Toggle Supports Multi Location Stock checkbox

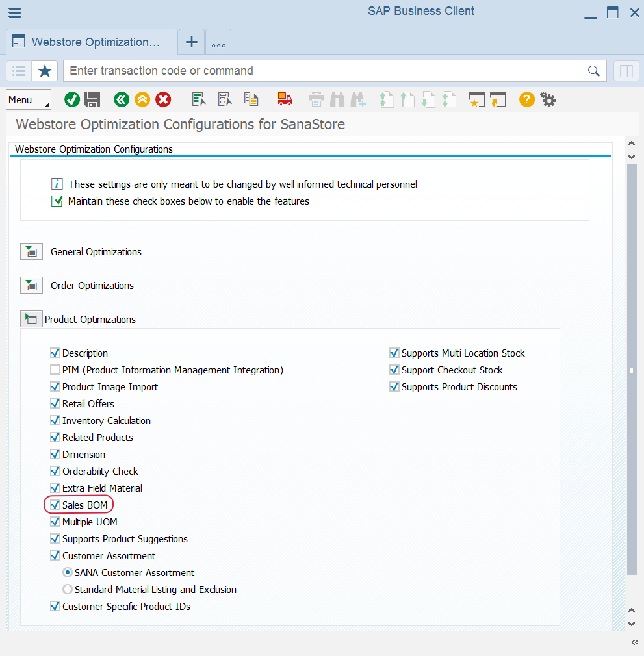click(x=394, y=353)
